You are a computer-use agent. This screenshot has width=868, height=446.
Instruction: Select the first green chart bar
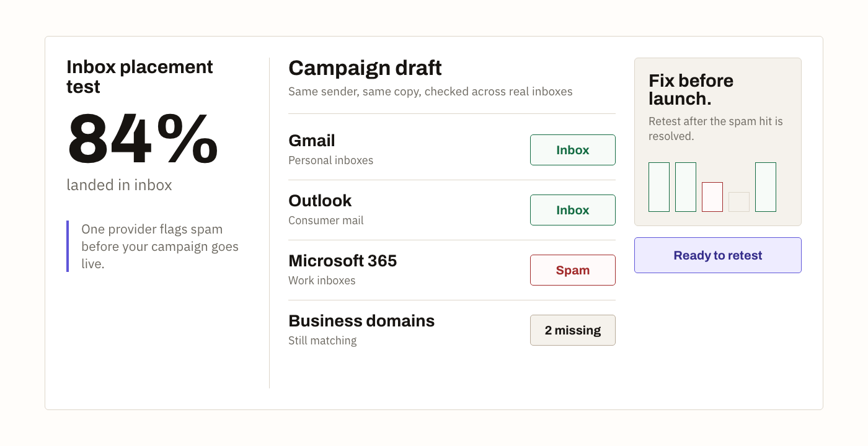coord(659,187)
